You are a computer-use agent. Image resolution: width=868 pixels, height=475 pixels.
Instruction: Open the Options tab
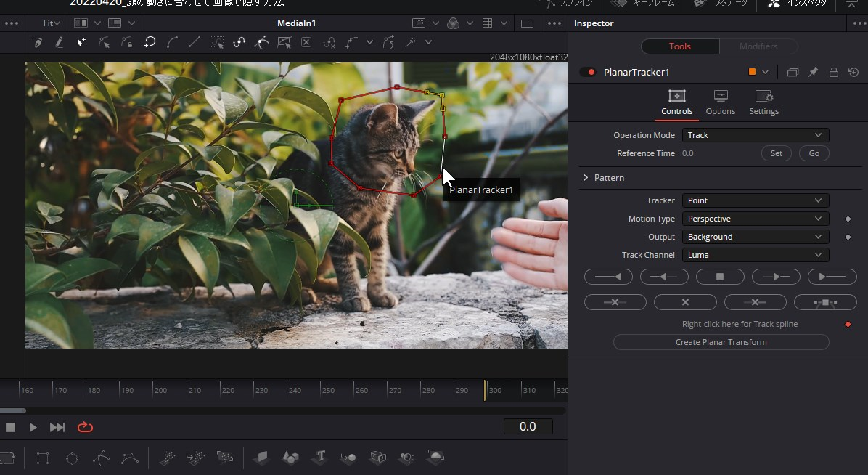pyautogui.click(x=720, y=103)
